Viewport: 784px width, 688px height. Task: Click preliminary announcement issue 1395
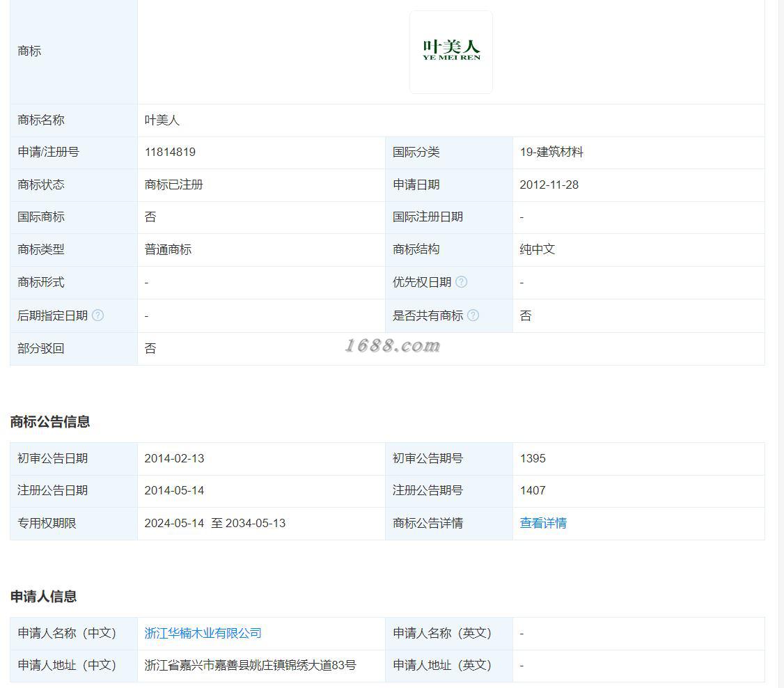533,458
